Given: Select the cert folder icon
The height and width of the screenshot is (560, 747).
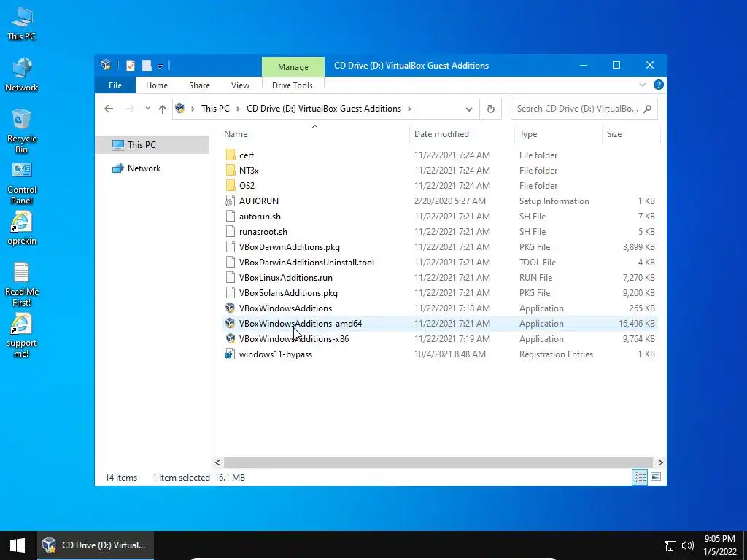Looking at the screenshot, I should [230, 155].
